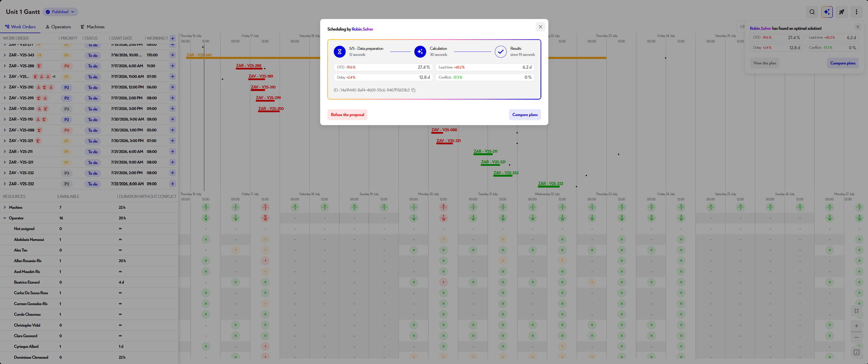
Task: Switch to the Operators tab
Action: point(58,27)
